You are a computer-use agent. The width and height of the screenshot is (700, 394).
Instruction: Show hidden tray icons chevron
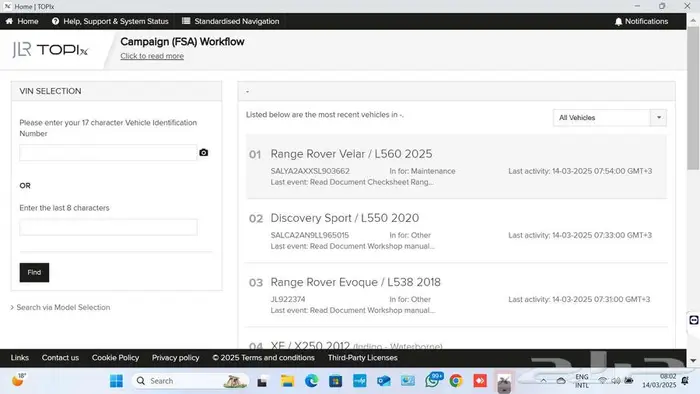pos(543,381)
